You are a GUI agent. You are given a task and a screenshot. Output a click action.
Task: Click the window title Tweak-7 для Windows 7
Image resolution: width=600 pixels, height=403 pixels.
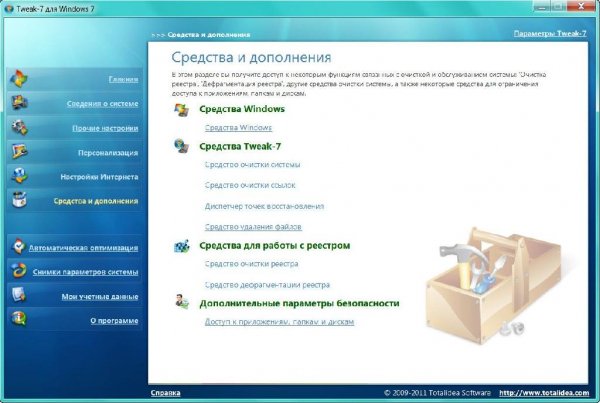coord(55,8)
